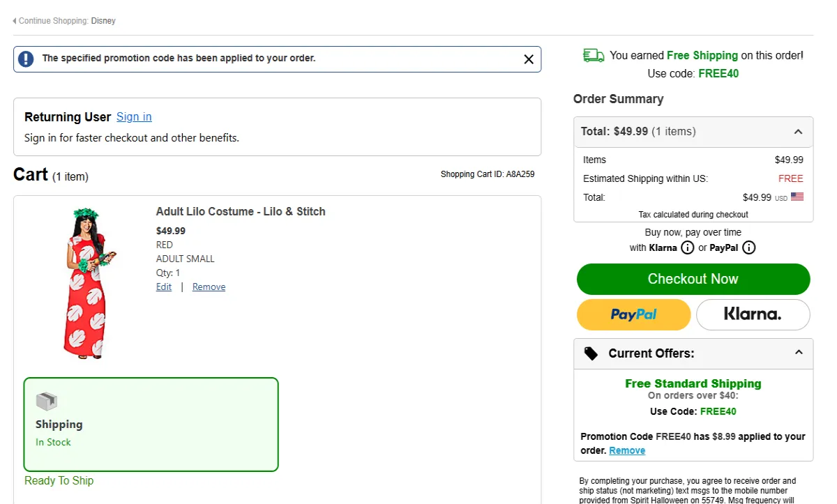Open the Klarna info tooltip icon
Image resolution: width=837 pixels, height=504 pixels.
tap(688, 247)
